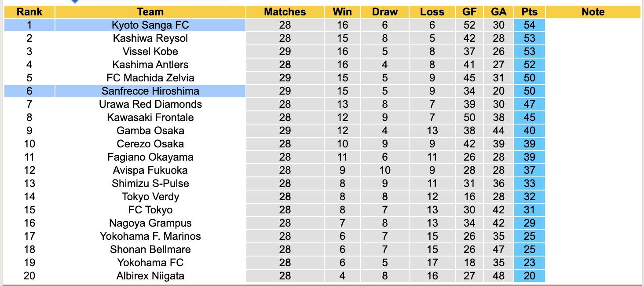This screenshot has height=286, width=644.
Task: Select Avispa Fukuoka's draw count cell
Action: 385,170
